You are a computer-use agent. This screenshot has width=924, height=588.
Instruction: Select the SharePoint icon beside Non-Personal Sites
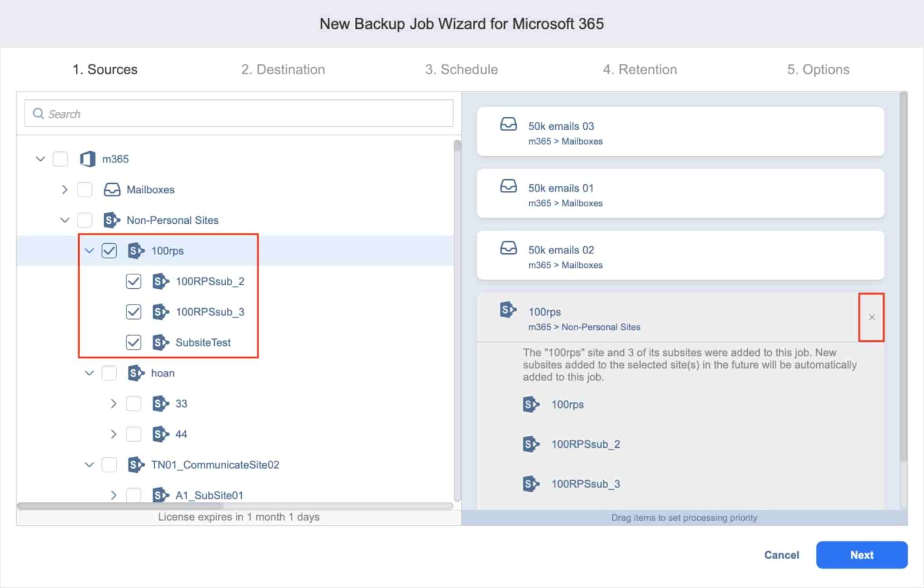coord(111,220)
